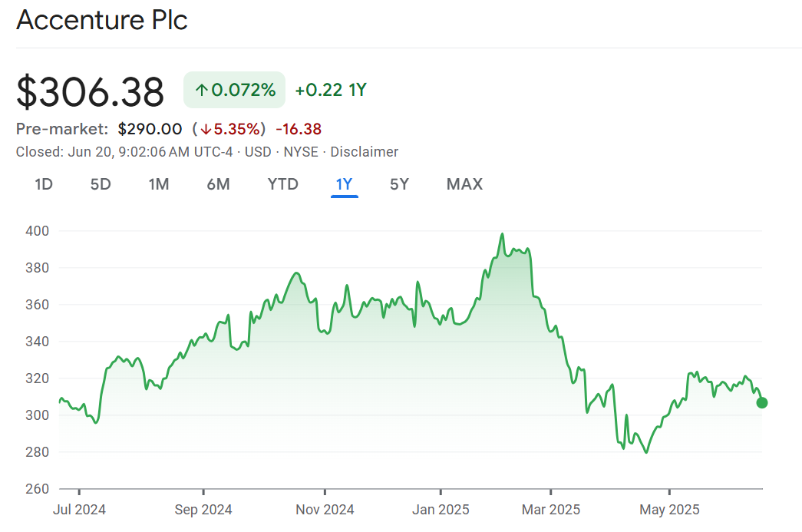Choose the YTD range tab
Screen dimensions: 802x532
pos(282,184)
